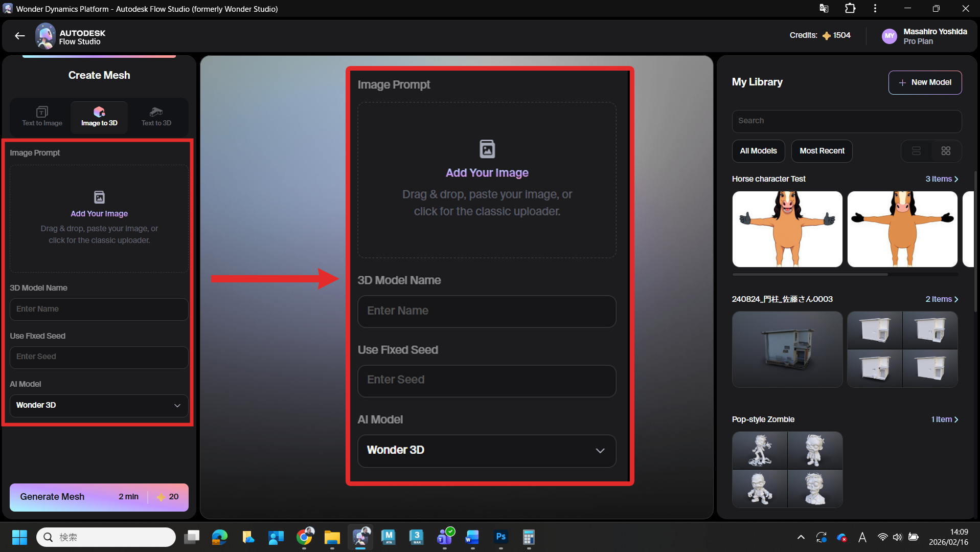The height and width of the screenshot is (552, 980).
Task: Click the back arrow in the header
Action: [x=19, y=36]
